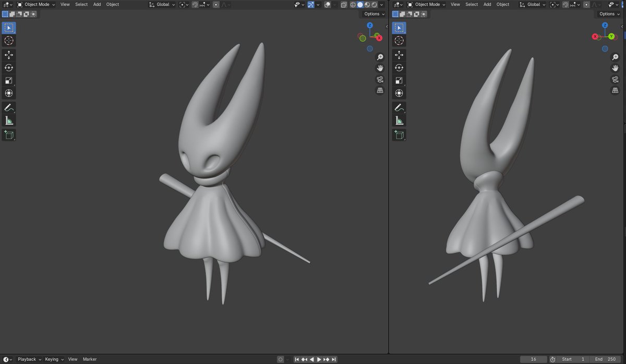Open Global orientation dropdown in right viewport
Screen dimensions: 626x364
532,5
